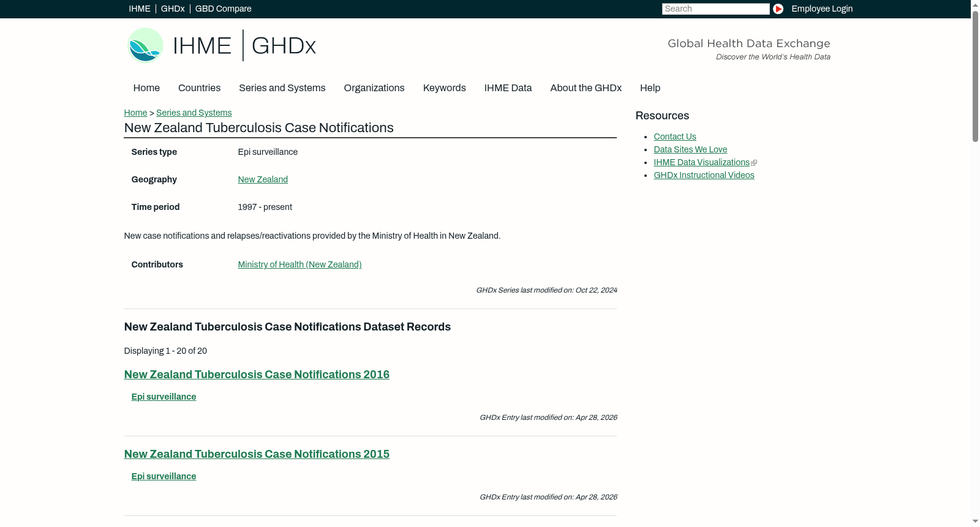The image size is (980, 527).
Task: Click the red search submit arrow button
Action: click(778, 9)
